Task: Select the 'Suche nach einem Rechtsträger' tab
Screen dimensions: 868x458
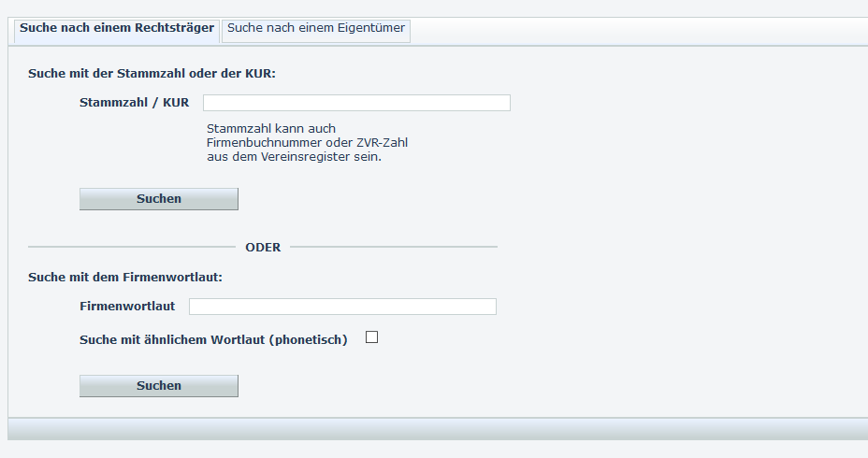Action: 117,29
